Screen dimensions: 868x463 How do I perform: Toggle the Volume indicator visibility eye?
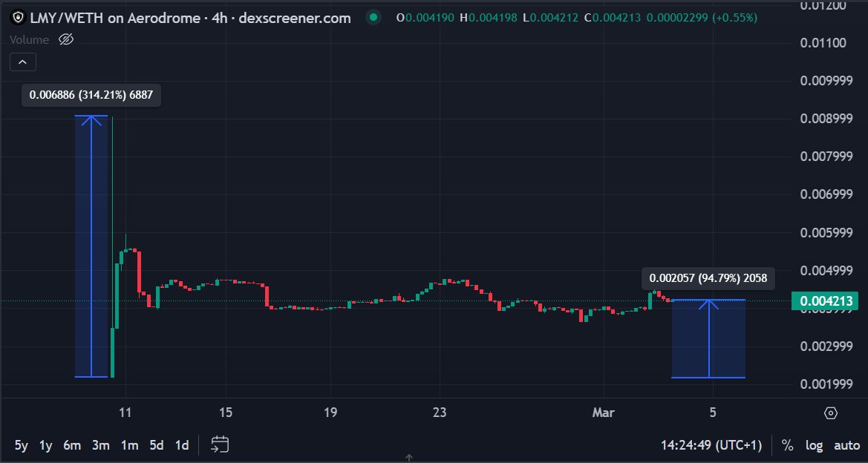(66, 40)
